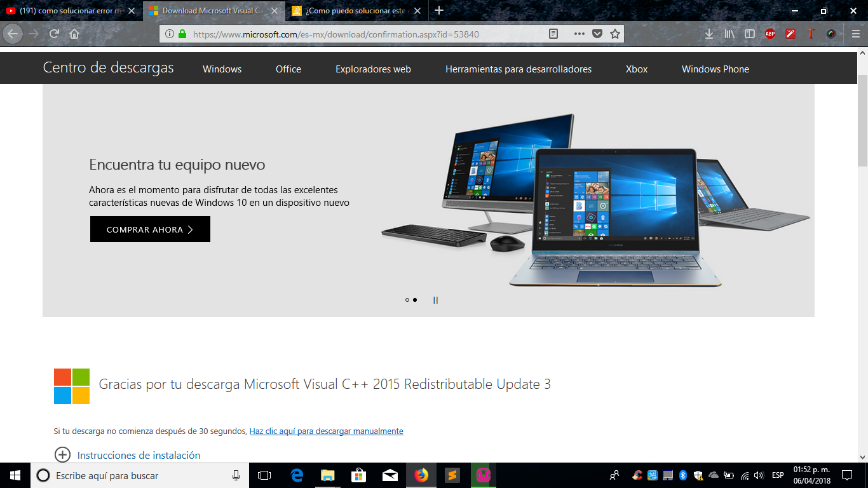Open the pink app on the taskbar
The width and height of the screenshot is (868, 488).
(484, 475)
